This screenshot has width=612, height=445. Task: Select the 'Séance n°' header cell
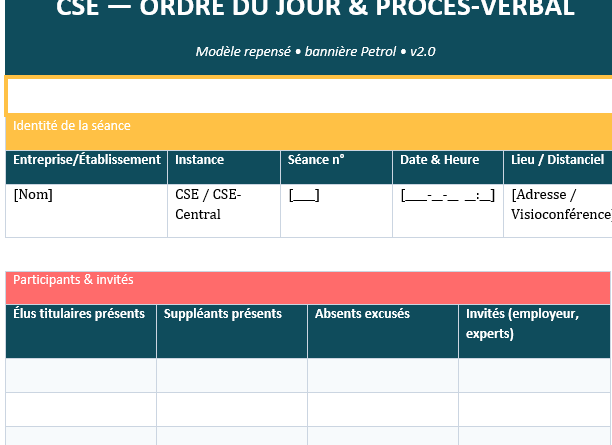coord(336,167)
